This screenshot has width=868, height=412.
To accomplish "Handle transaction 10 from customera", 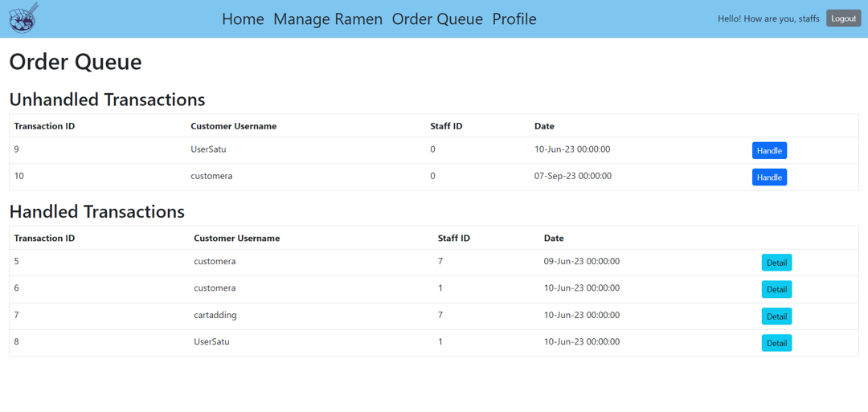I will tap(769, 177).
